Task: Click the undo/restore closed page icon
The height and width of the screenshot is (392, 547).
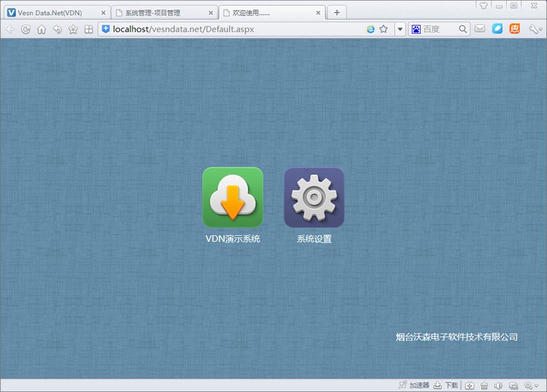Action: point(57,29)
